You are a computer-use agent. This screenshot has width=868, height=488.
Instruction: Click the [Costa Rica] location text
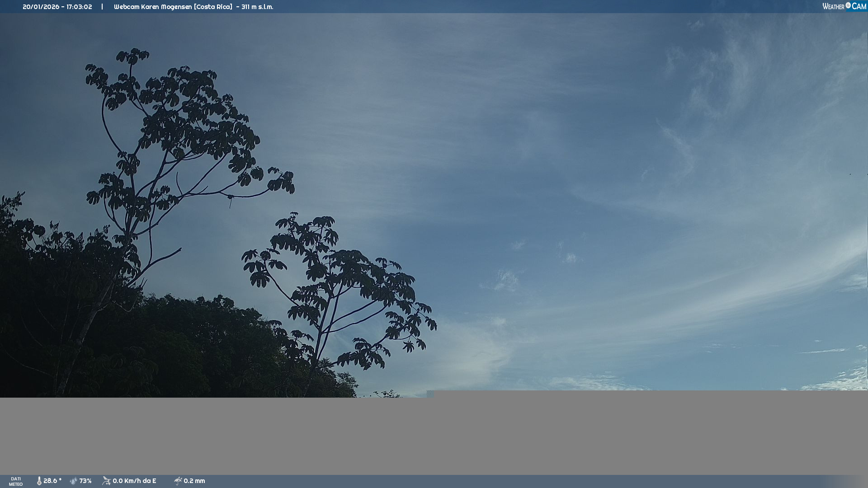coord(213,7)
